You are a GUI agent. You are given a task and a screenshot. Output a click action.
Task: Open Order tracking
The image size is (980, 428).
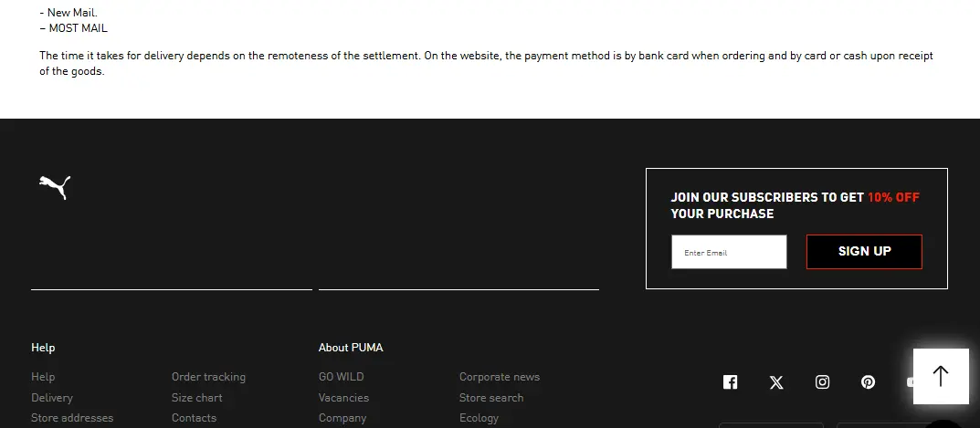coord(208,377)
